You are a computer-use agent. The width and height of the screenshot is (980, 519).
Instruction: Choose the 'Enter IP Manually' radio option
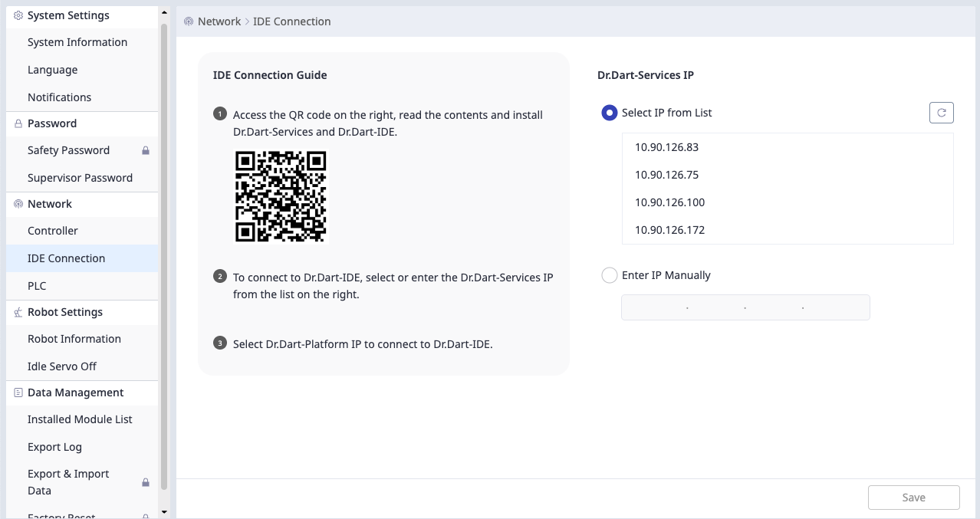(x=610, y=275)
